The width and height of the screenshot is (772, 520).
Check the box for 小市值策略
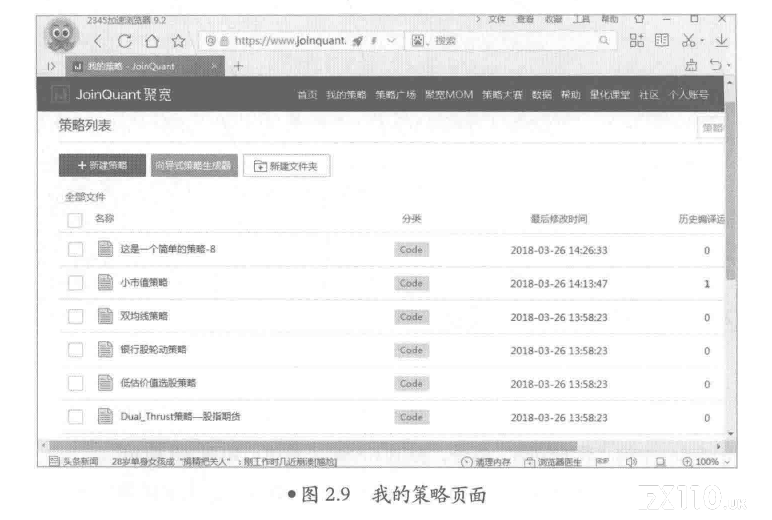pos(75,283)
